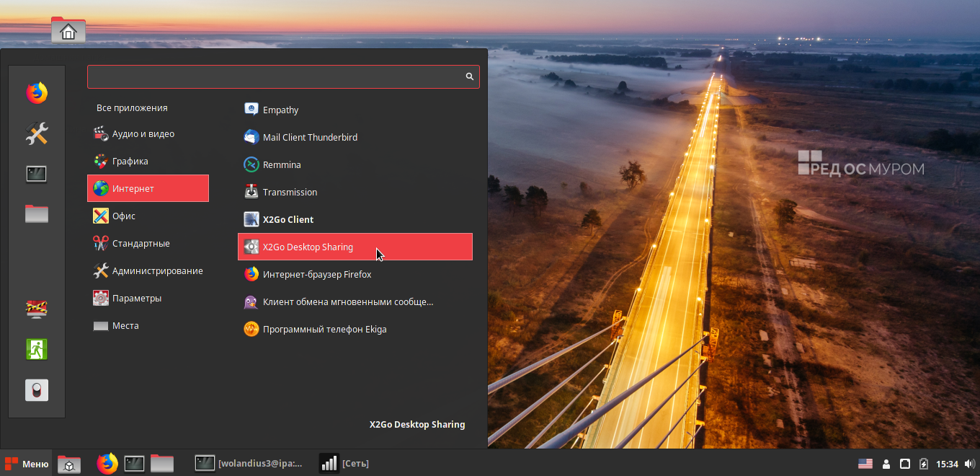Click the lock screen icon in sidebar
This screenshot has height=476, width=980.
point(37,309)
